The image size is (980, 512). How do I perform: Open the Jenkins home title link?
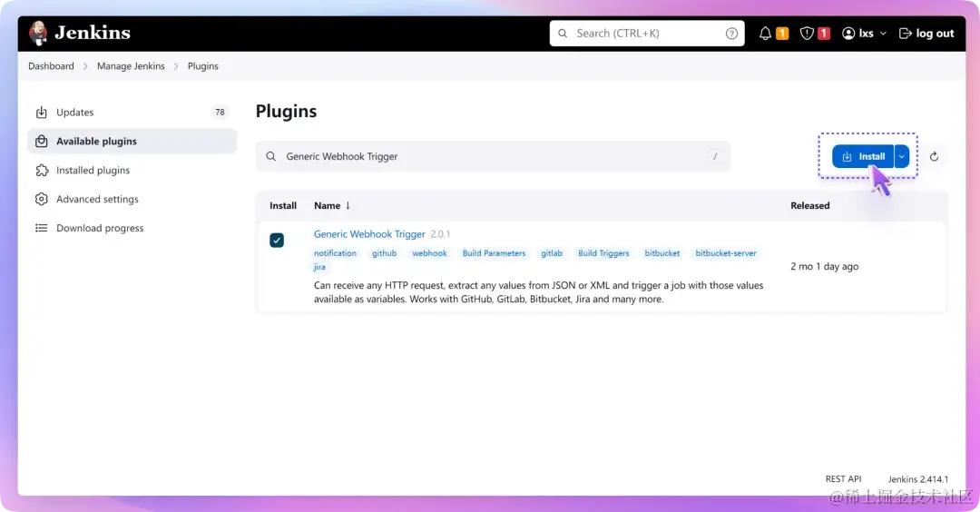(93, 33)
